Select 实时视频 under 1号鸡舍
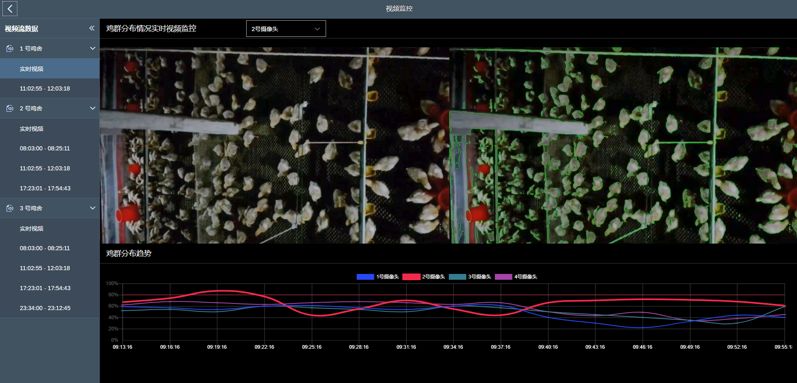 click(x=50, y=69)
